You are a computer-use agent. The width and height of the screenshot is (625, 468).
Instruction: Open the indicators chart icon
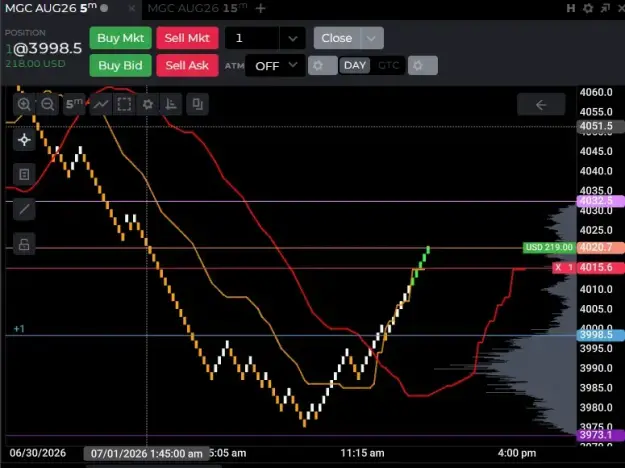pos(171,104)
